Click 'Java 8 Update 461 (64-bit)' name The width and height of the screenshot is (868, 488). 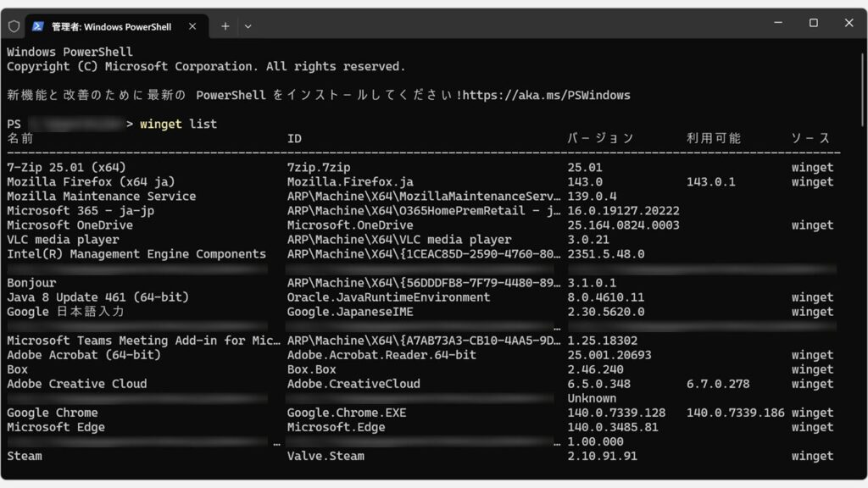point(98,297)
